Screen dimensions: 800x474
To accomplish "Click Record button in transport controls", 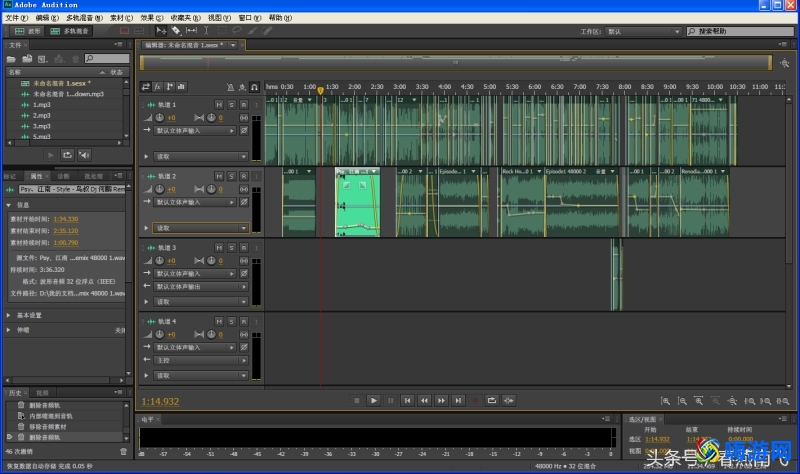I will click(475, 401).
